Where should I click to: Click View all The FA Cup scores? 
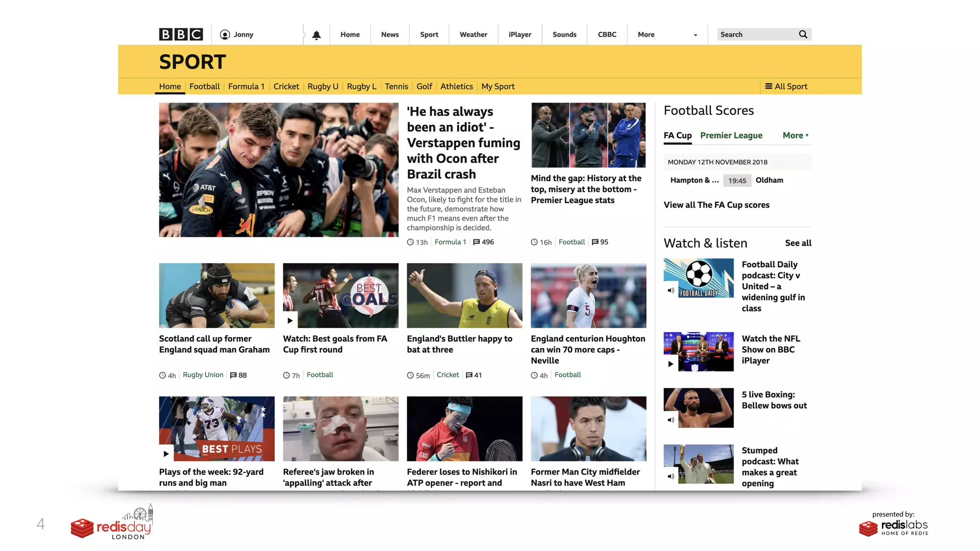tap(716, 205)
